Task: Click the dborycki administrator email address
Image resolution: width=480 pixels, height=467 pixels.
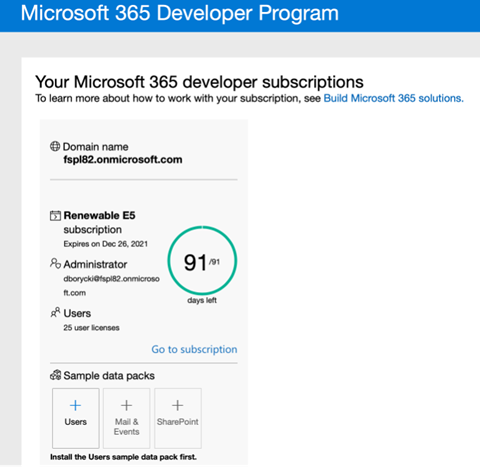Action: tap(111, 286)
